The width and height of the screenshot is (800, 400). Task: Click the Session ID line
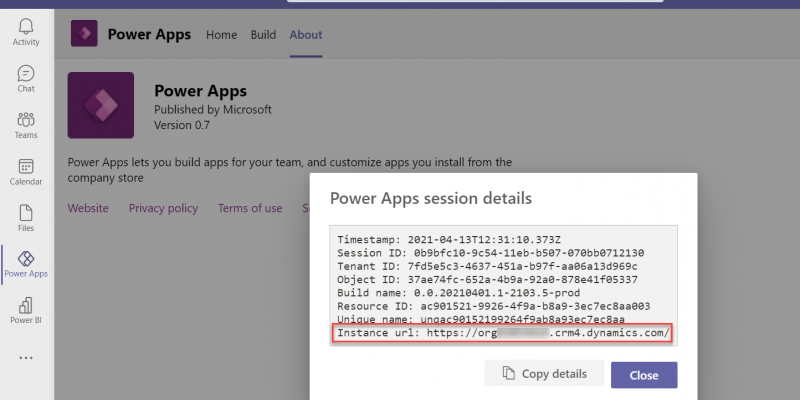click(x=491, y=253)
